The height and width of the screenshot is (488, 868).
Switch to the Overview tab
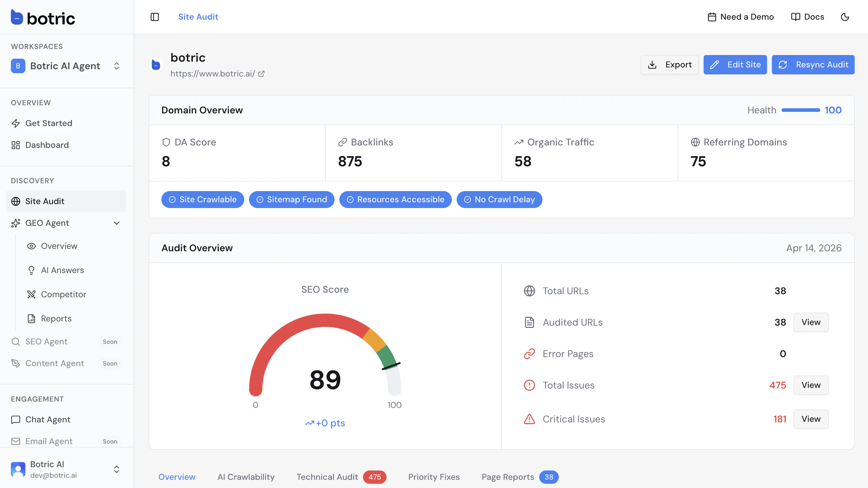tap(177, 477)
